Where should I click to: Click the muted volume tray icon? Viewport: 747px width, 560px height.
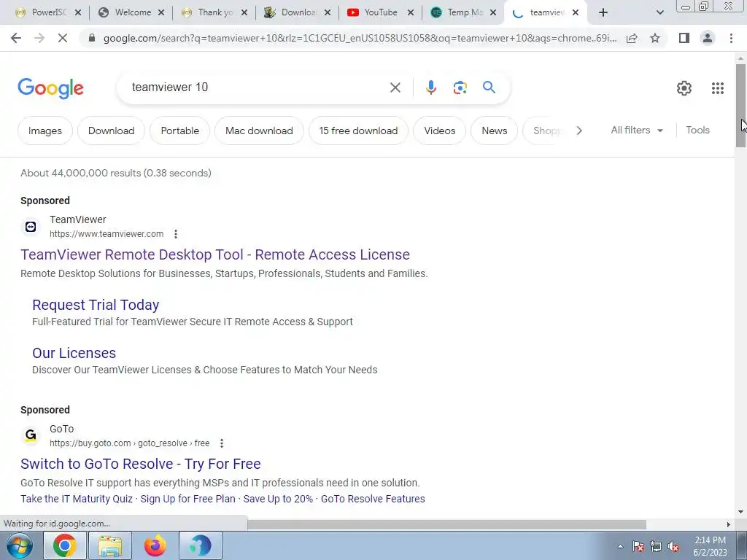(673, 547)
